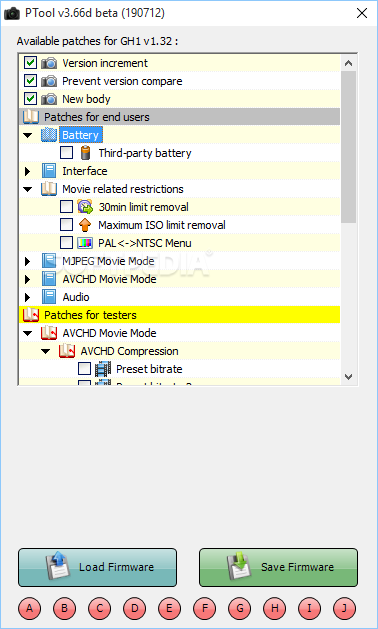Image resolution: width=378 pixels, height=629 pixels.
Task: Tick Maximum ISO limit removal checkbox
Action: click(67, 225)
